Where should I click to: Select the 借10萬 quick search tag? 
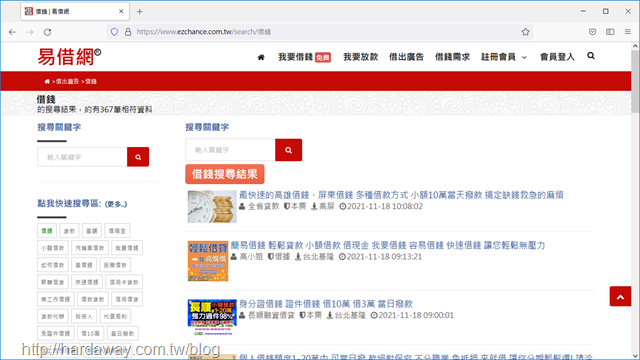point(90,333)
